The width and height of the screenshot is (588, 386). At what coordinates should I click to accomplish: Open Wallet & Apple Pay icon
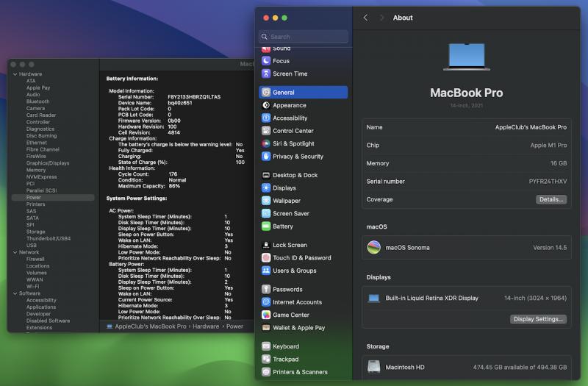(266, 328)
